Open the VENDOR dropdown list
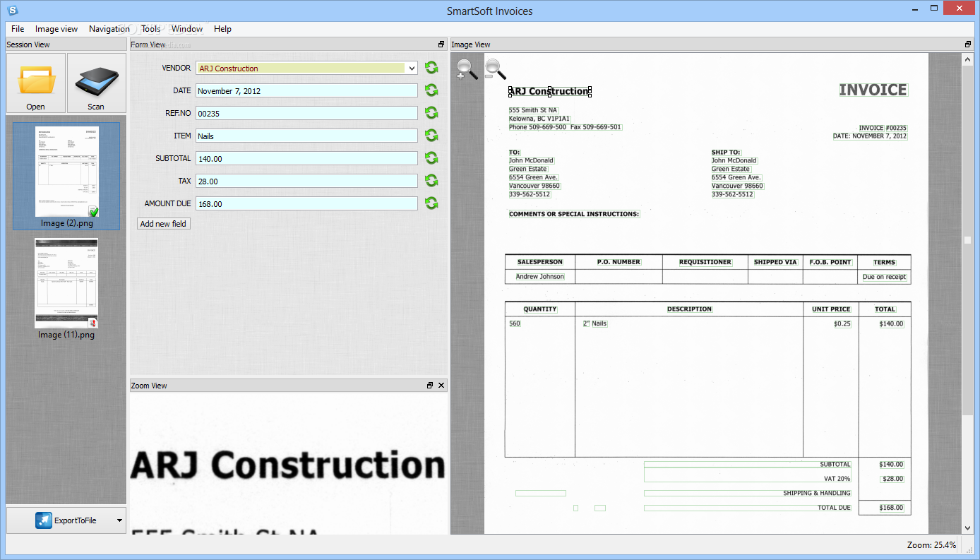Screen dimensions: 980x560 coord(412,68)
